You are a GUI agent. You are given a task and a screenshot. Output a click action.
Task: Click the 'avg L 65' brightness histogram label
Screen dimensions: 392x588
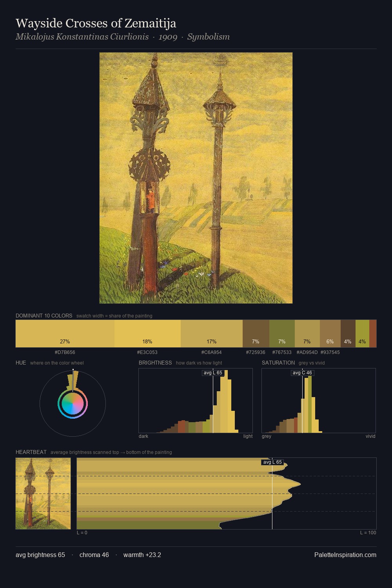pyautogui.click(x=213, y=373)
